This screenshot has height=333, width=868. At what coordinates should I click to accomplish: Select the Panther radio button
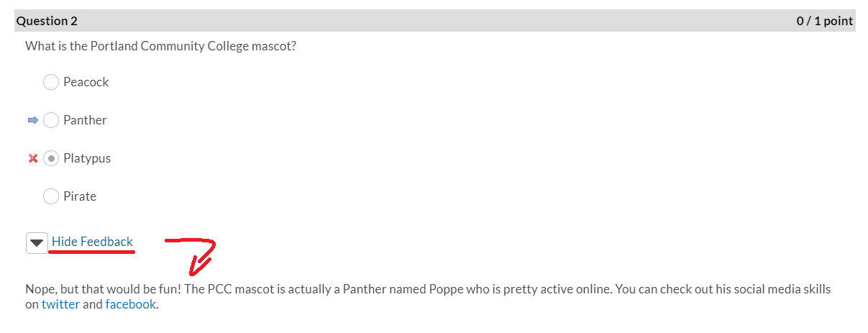click(51, 121)
